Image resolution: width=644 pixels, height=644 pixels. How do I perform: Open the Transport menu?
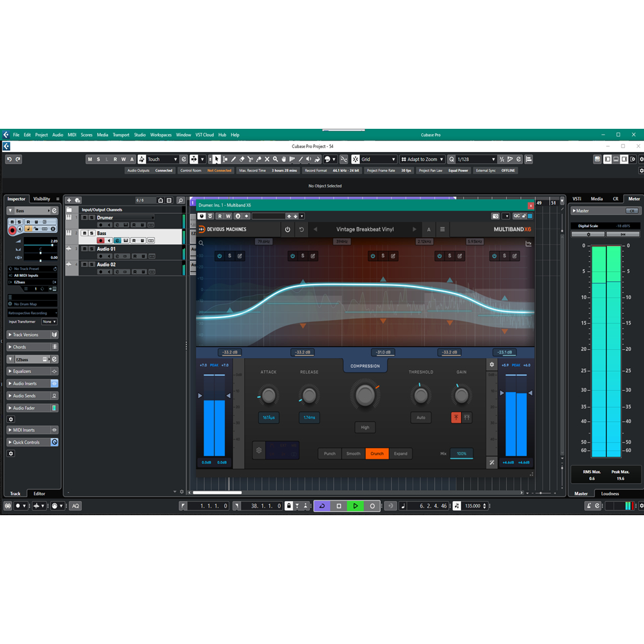(x=120, y=135)
